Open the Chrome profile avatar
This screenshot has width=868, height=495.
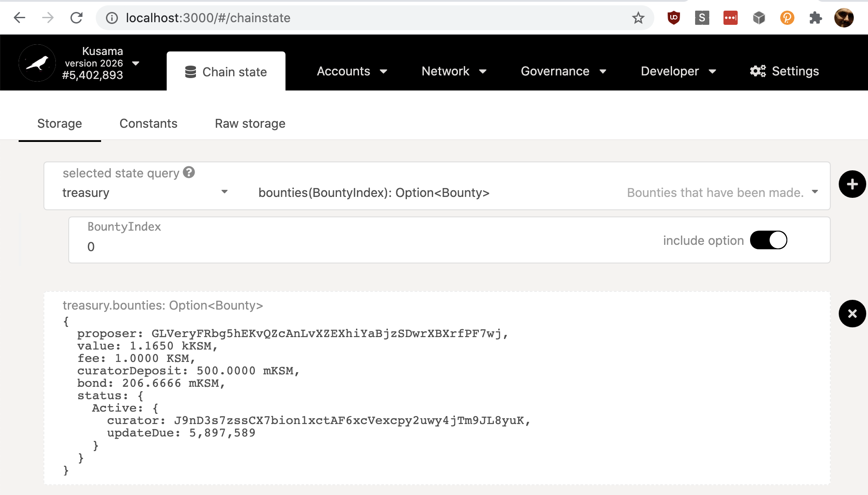coord(844,18)
